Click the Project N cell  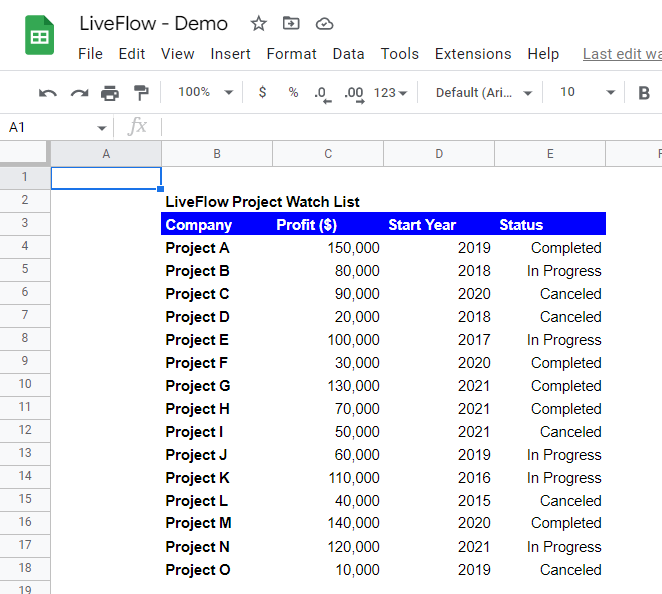click(217, 547)
